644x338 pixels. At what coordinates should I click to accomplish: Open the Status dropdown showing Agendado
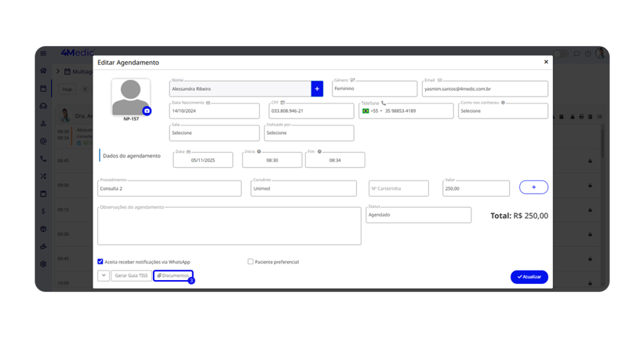tap(418, 215)
